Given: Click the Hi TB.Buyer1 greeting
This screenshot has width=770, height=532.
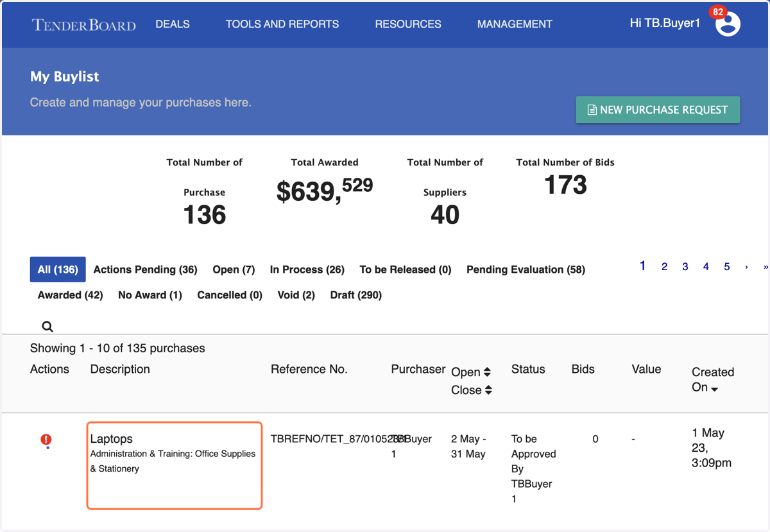Looking at the screenshot, I should pos(665,24).
